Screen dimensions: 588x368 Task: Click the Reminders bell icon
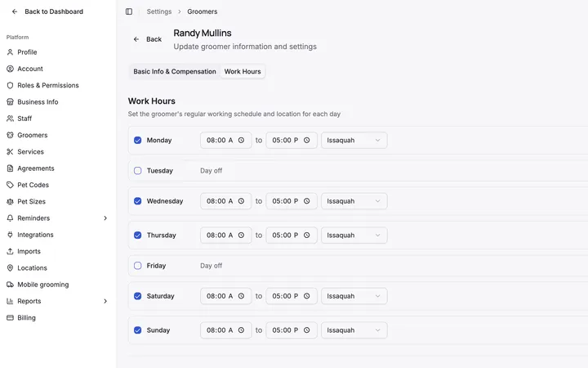(10, 218)
